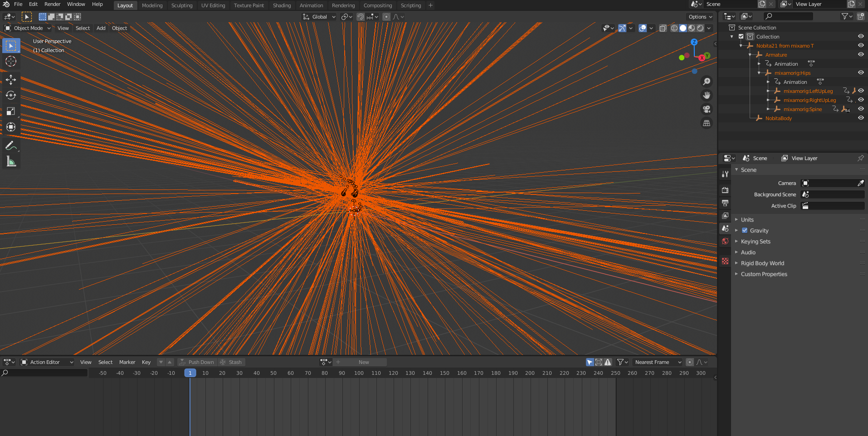Viewport: 868px width, 436px height.
Task: Toggle viewport overlays on or off
Action: pos(643,28)
